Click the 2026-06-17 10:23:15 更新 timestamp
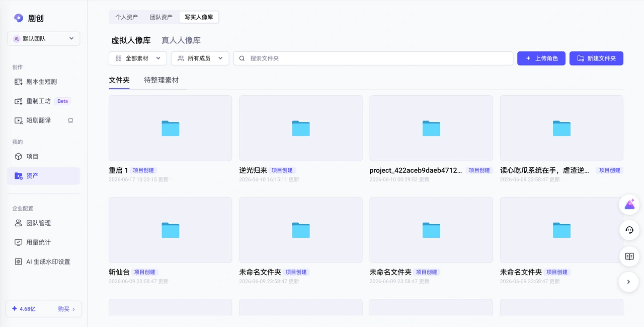 (x=138, y=179)
